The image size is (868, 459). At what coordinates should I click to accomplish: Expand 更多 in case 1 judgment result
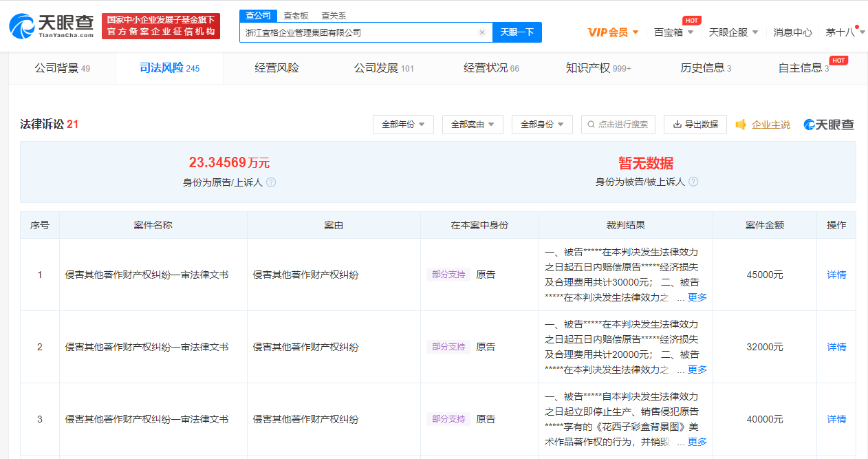[697, 297]
